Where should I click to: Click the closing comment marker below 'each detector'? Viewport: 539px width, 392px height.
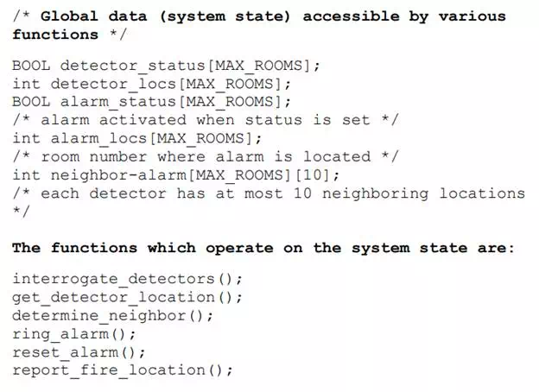[x=21, y=211]
